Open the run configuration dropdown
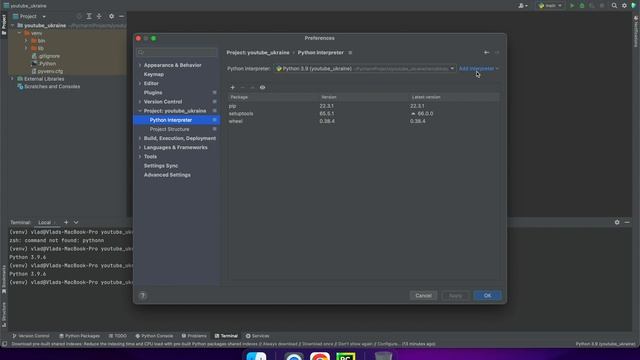Viewport: 640px width, 360px height. pos(550,6)
